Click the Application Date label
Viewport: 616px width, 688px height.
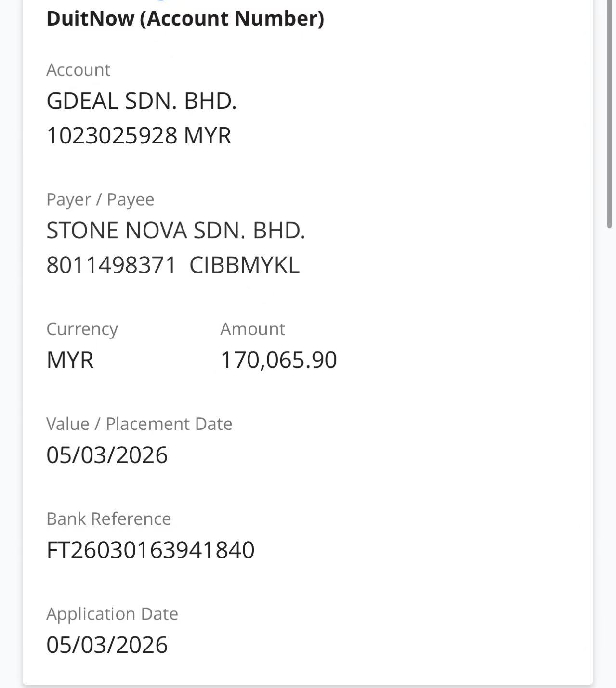coord(112,614)
